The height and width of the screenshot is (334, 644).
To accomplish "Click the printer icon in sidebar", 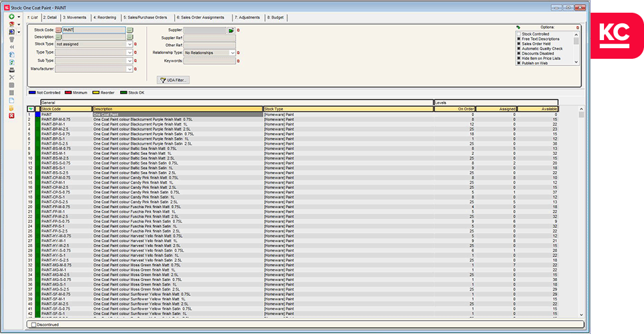I will (11, 70).
